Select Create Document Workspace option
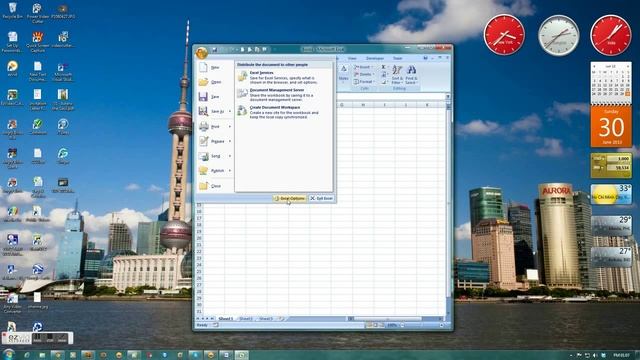Viewport: 640px width, 360px height. click(x=284, y=112)
